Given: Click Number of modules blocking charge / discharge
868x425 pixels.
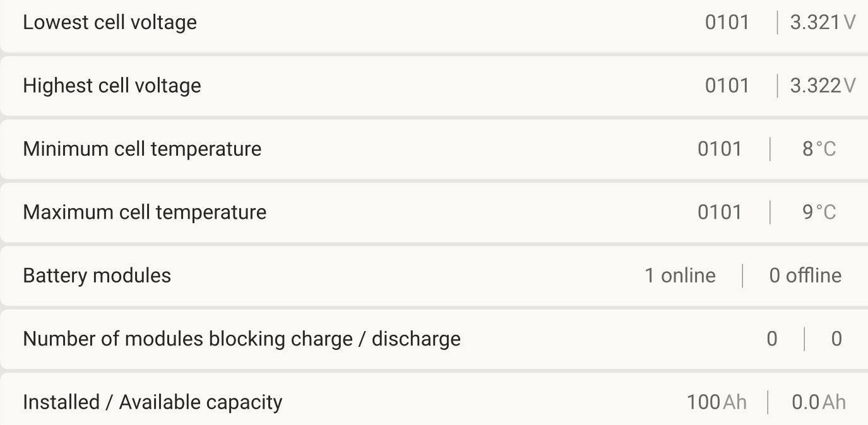Looking at the screenshot, I should tap(242, 339).
